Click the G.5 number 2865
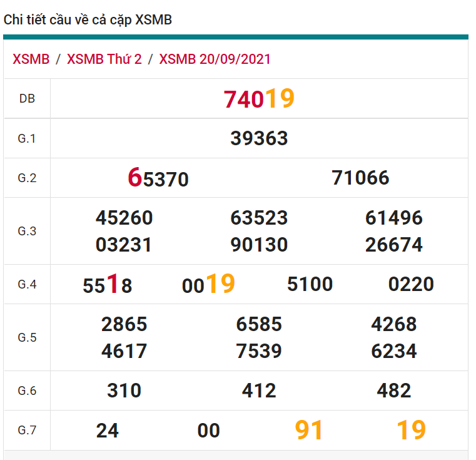476x460 pixels. [124, 324]
